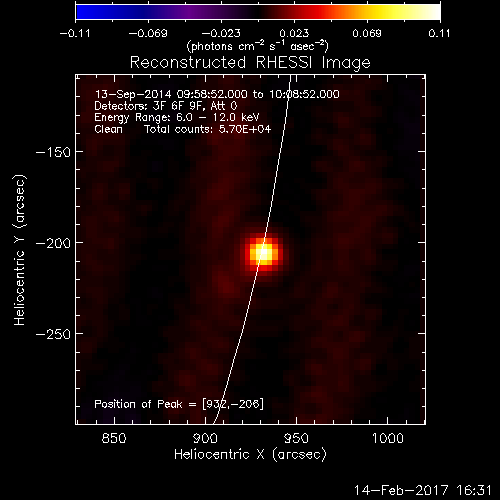The image size is (500, 500).
Task: Click the x-axis tick label 850
Action: pyautogui.click(x=114, y=438)
